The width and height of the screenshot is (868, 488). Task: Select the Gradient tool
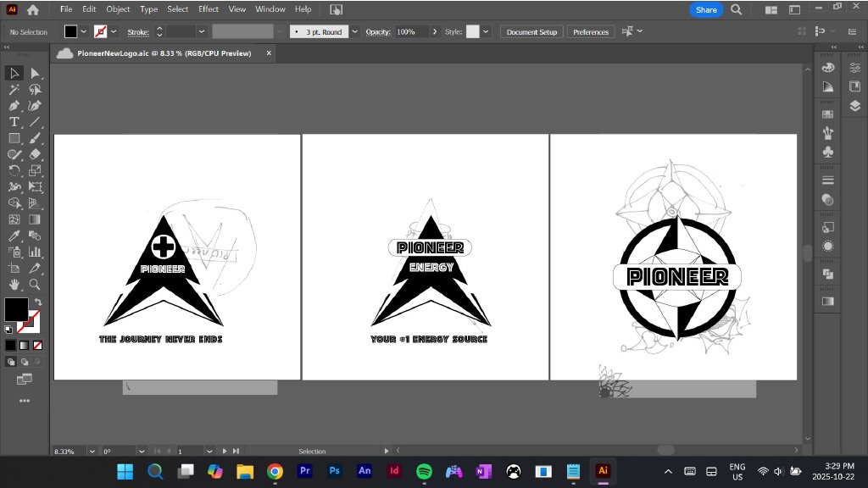35,219
